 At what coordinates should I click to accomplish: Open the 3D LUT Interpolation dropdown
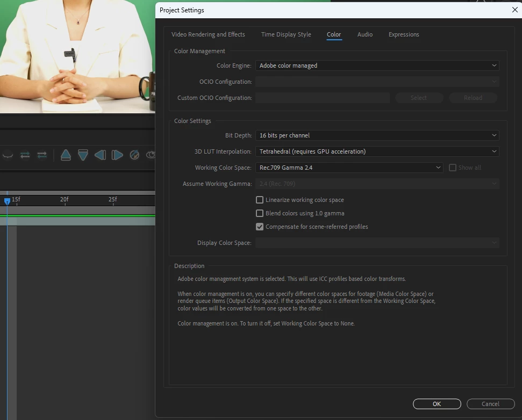click(377, 151)
